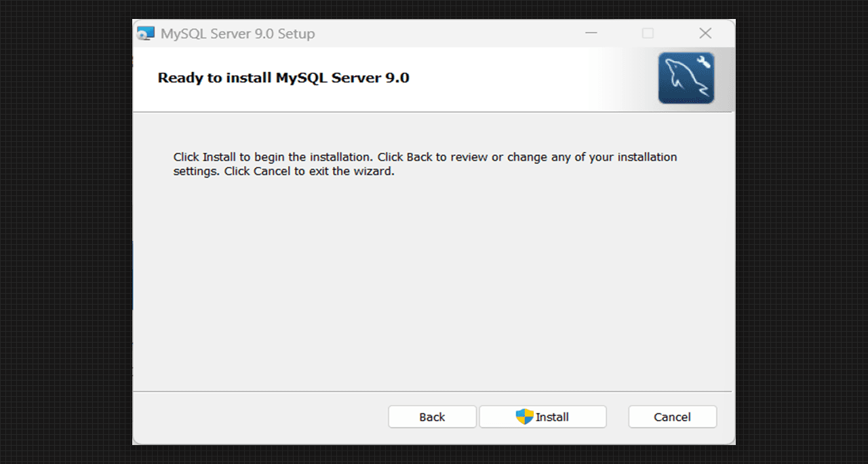Minimize the MySQL Setup window
The width and height of the screenshot is (868, 464).
(591, 33)
